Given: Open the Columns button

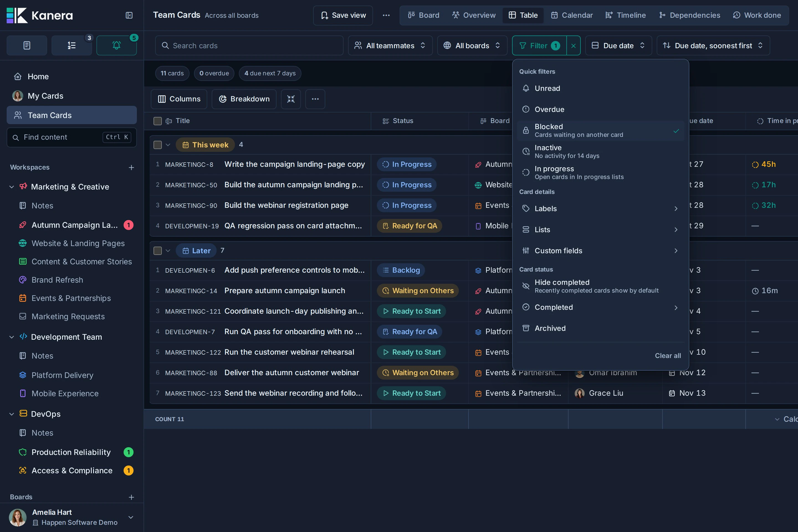Looking at the screenshot, I should point(179,99).
